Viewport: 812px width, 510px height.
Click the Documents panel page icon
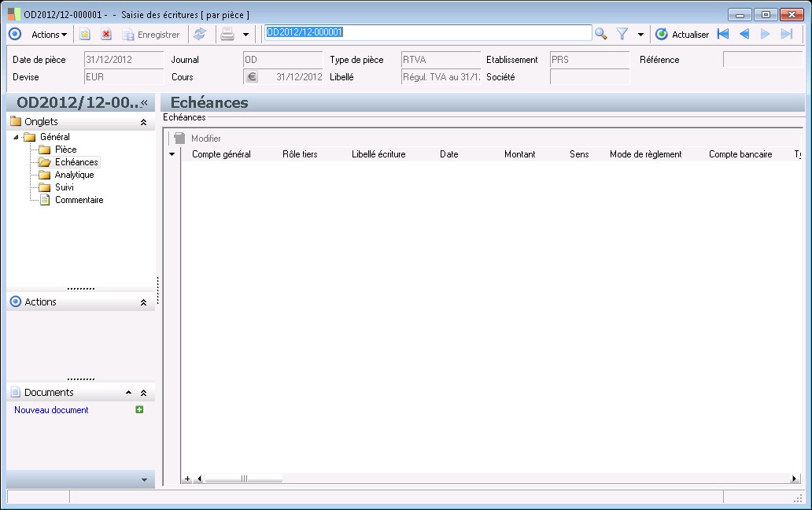(16, 392)
